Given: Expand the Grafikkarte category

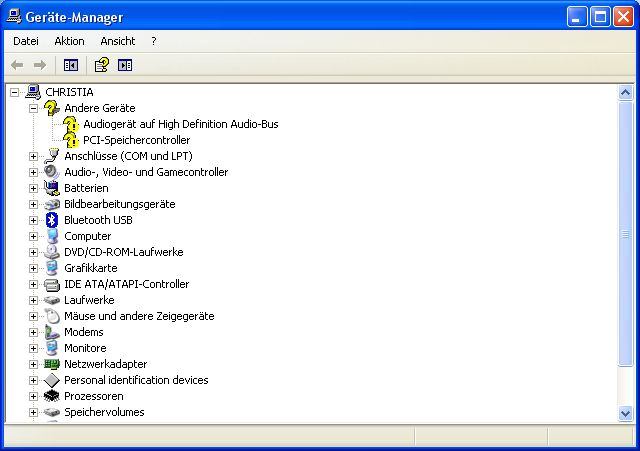Looking at the screenshot, I should 33,268.
